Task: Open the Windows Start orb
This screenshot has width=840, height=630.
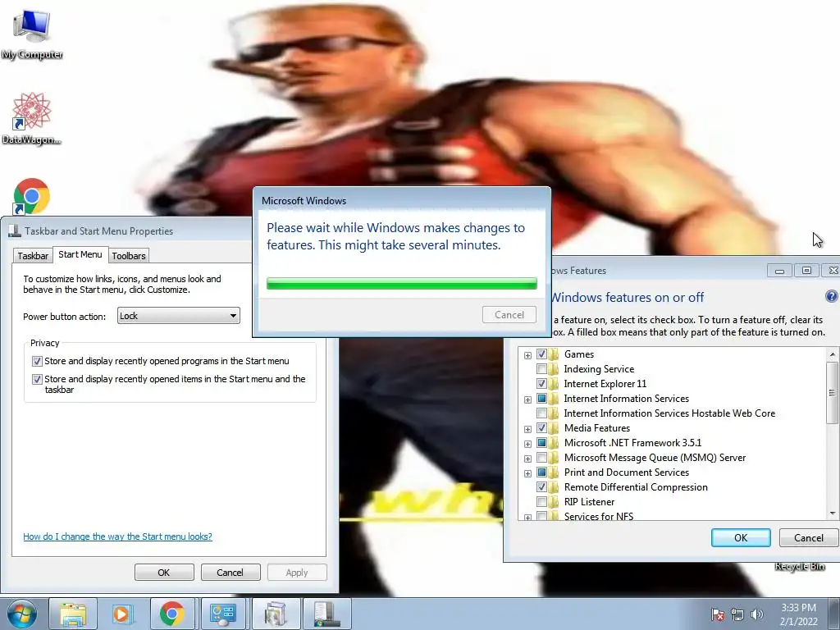Action: [22, 614]
